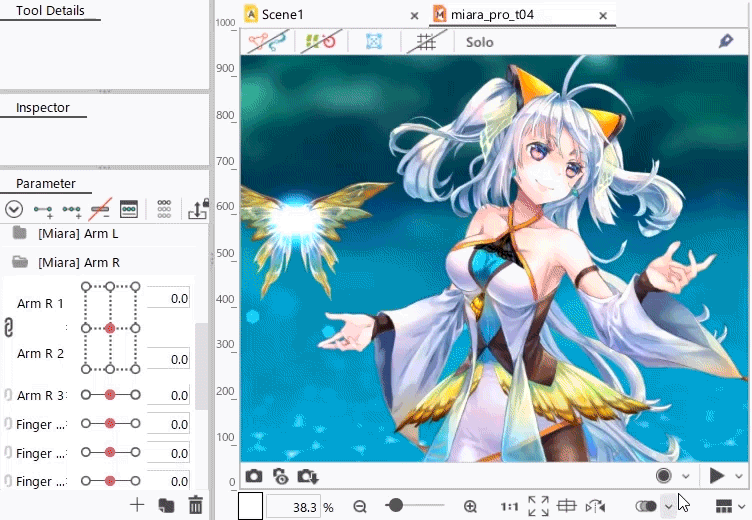752x520 pixels.
Task: Switch to the Tool Details tab
Action: click(x=50, y=11)
